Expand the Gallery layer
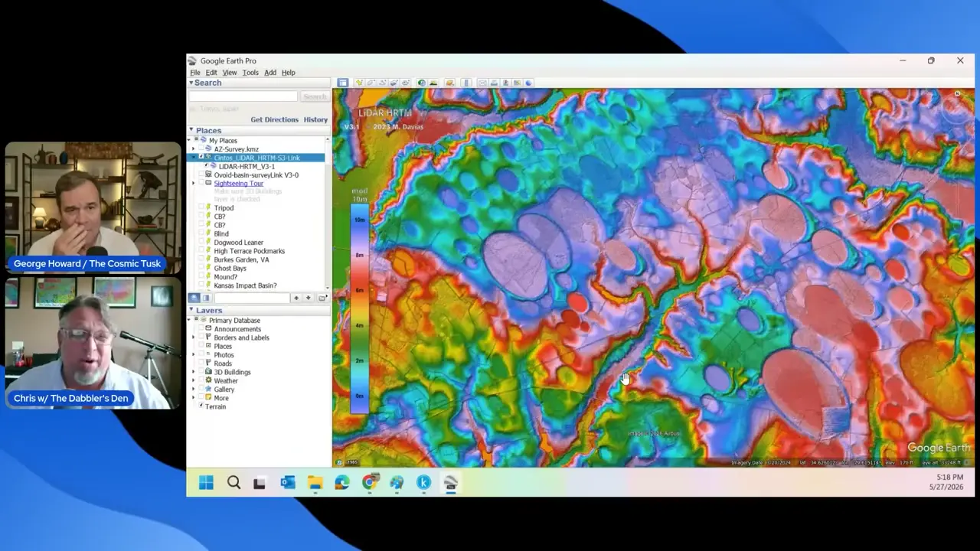Screen dimensions: 980x551 pyautogui.click(x=193, y=390)
